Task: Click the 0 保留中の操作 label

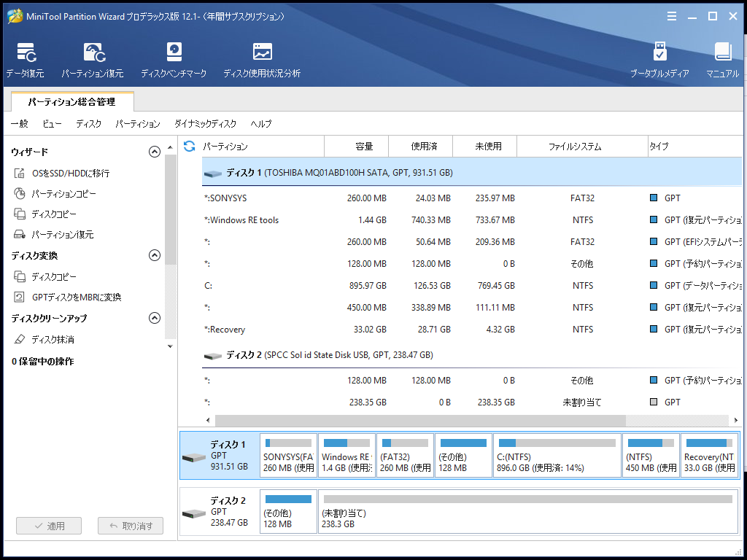Action: (43, 362)
